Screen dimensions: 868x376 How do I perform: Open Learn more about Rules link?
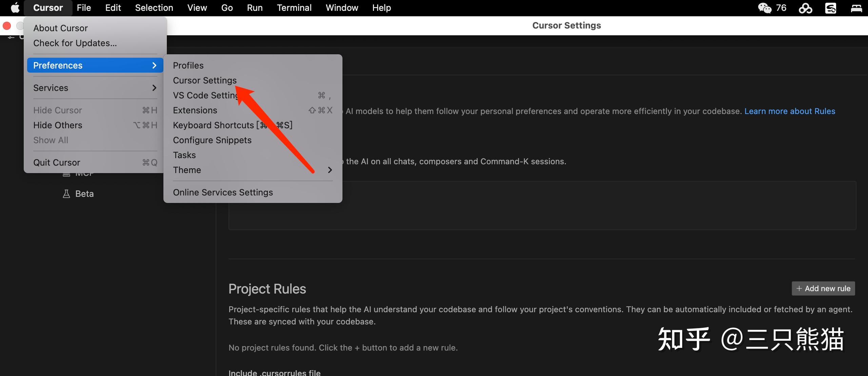coord(790,111)
